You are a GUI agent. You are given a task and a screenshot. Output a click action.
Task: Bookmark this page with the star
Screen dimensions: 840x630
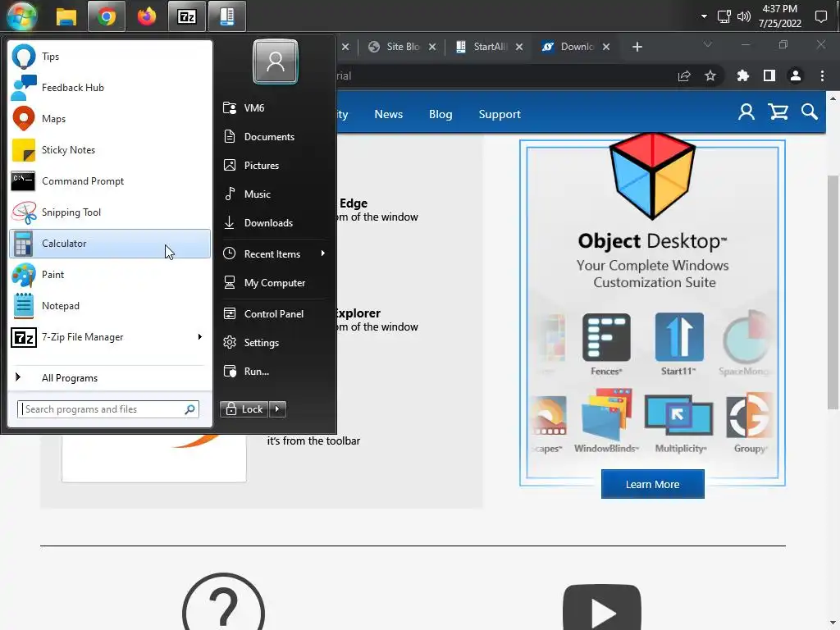point(710,76)
